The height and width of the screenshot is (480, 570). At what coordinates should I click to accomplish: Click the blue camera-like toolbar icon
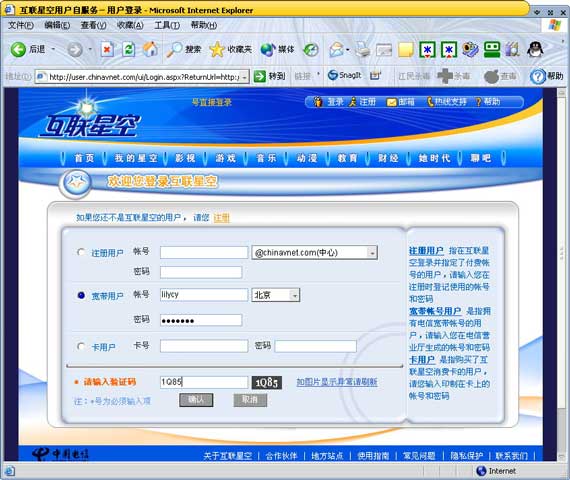pos(470,49)
